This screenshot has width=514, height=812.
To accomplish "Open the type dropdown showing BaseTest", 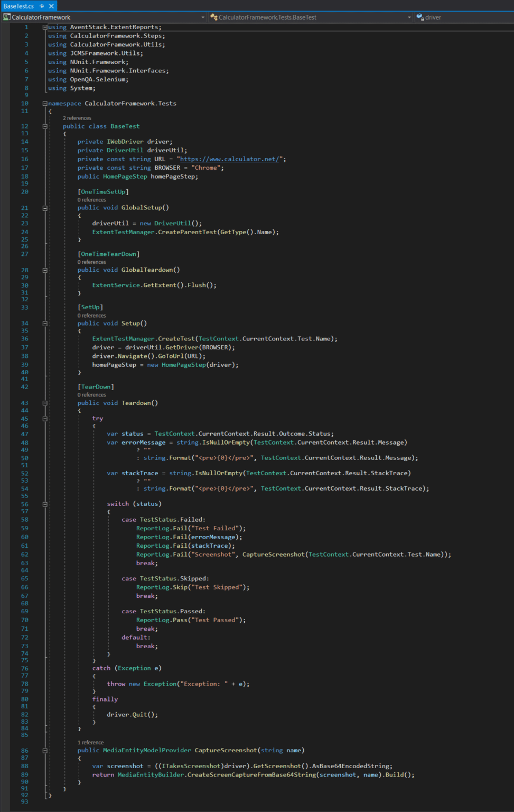I will [x=409, y=17].
